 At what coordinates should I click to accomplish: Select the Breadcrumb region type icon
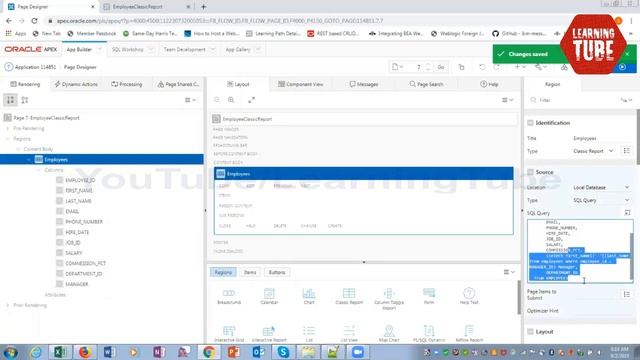pyautogui.click(x=229, y=293)
